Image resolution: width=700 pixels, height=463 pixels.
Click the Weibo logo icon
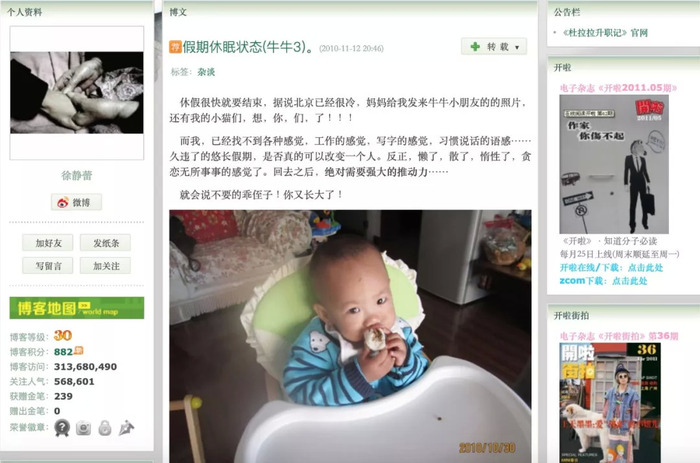click(x=63, y=203)
